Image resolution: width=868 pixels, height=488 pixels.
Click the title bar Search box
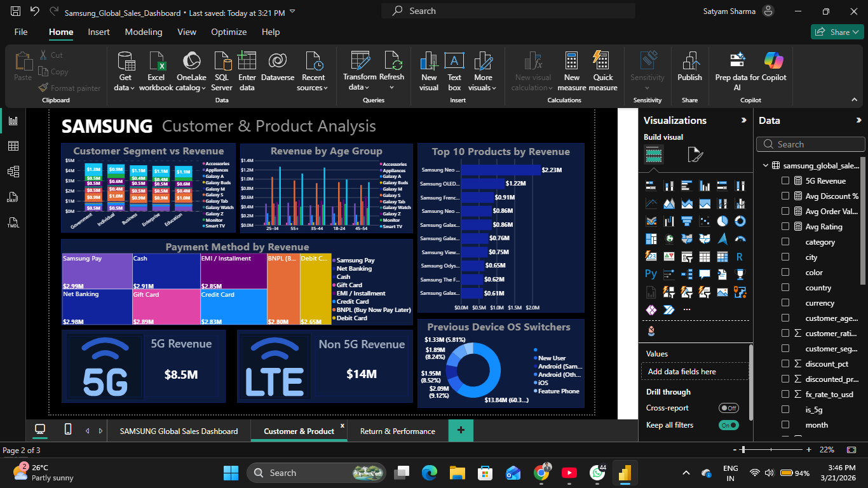pyautogui.click(x=508, y=11)
